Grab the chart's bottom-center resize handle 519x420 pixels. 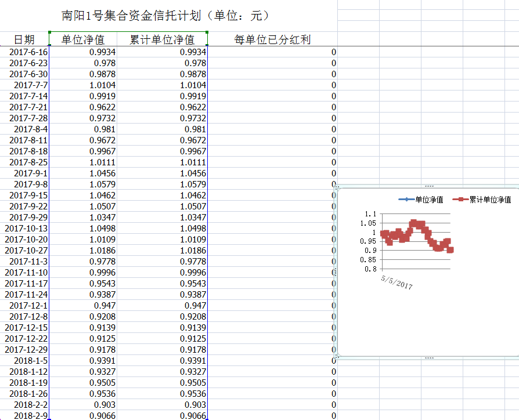coord(429,358)
